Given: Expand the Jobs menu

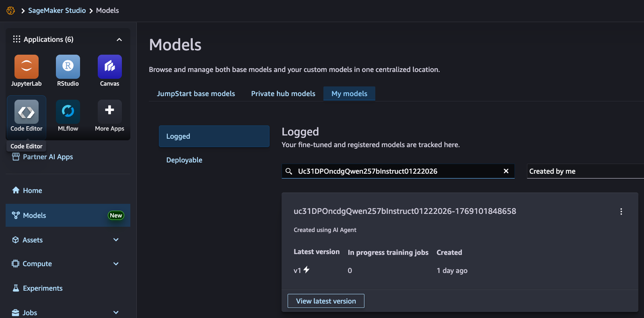Looking at the screenshot, I should coord(116,312).
